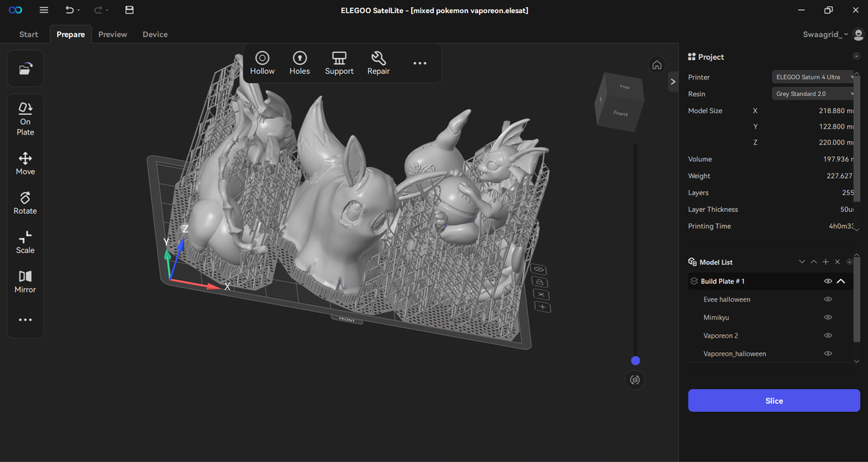The height and width of the screenshot is (462, 868).
Task: Open the Holes tool
Action: (299, 63)
